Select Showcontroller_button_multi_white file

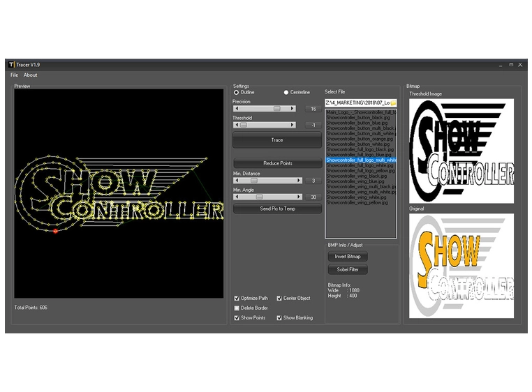[x=361, y=133]
